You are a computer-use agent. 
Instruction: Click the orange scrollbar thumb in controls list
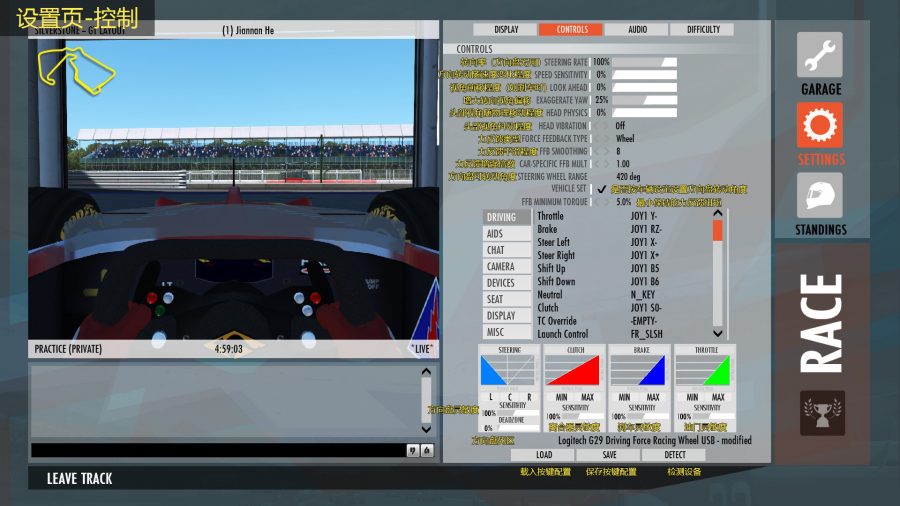[x=717, y=231]
